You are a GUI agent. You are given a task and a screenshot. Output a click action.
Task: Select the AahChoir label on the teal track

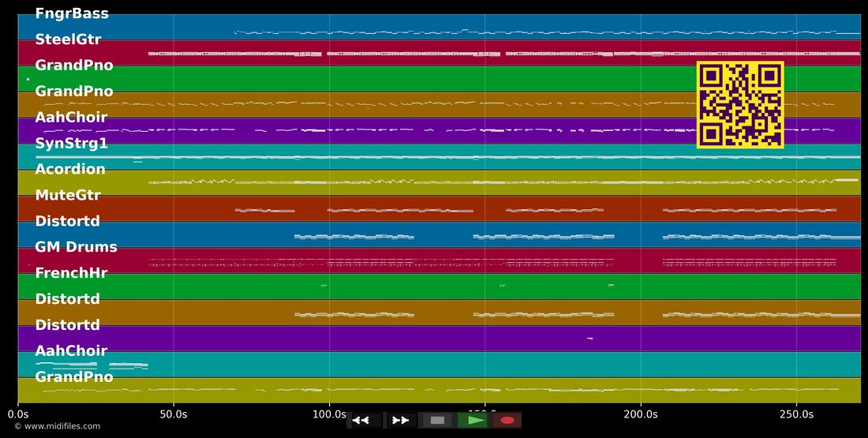click(71, 350)
